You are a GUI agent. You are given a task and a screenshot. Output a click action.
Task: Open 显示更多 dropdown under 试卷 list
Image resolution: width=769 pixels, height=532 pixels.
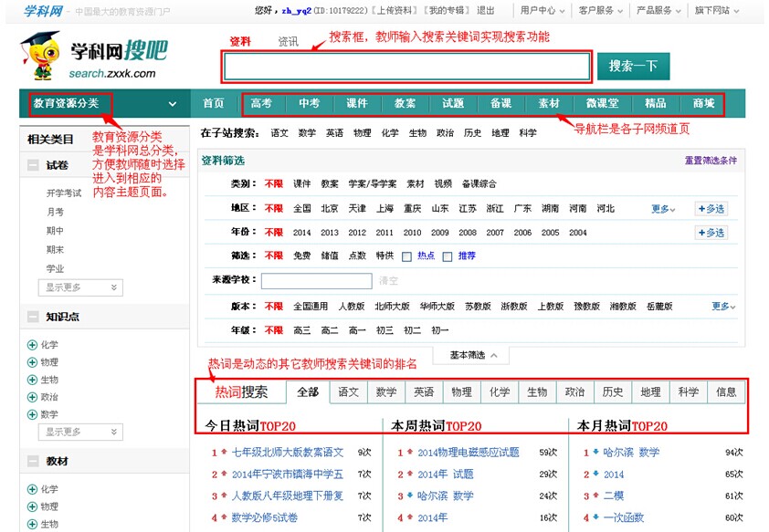[80, 287]
